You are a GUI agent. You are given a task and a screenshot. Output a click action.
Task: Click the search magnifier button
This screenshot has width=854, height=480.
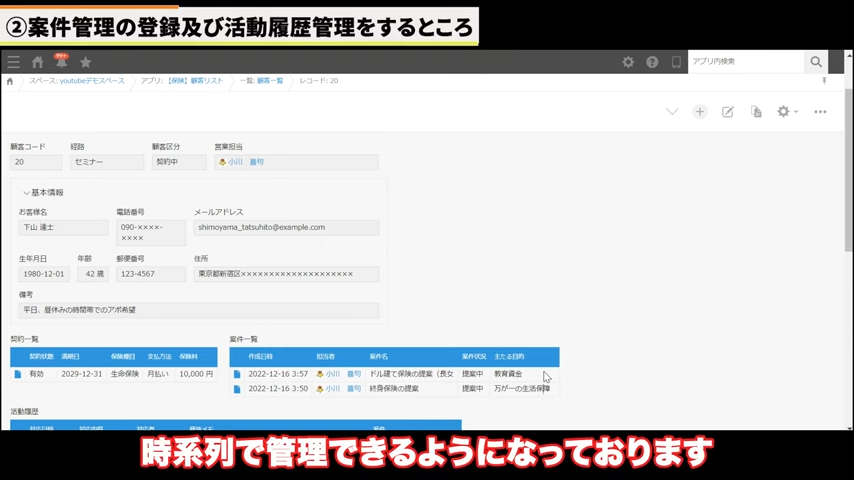[x=816, y=62]
